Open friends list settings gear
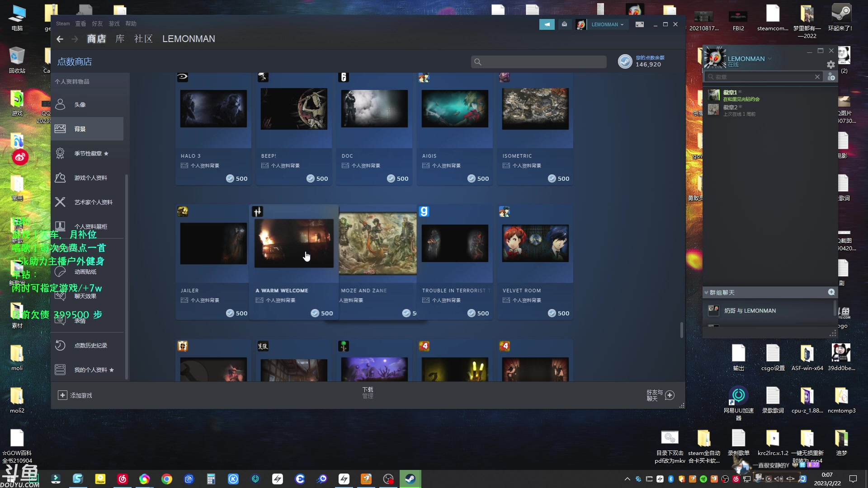The height and width of the screenshot is (488, 868). tap(831, 65)
